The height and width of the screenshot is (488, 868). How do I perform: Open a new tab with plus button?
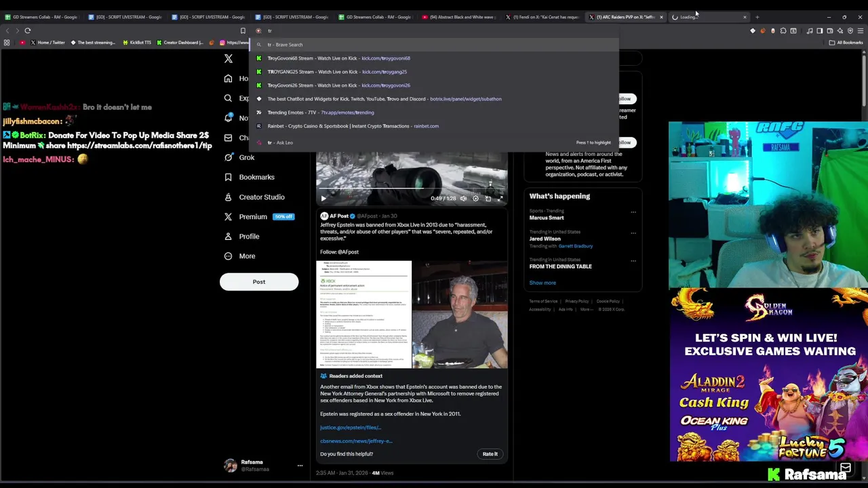coord(757,17)
